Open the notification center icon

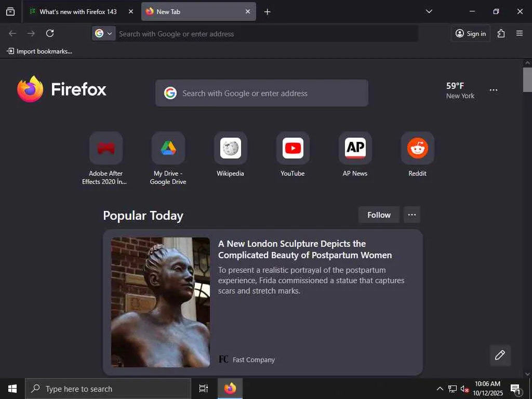[516, 389]
